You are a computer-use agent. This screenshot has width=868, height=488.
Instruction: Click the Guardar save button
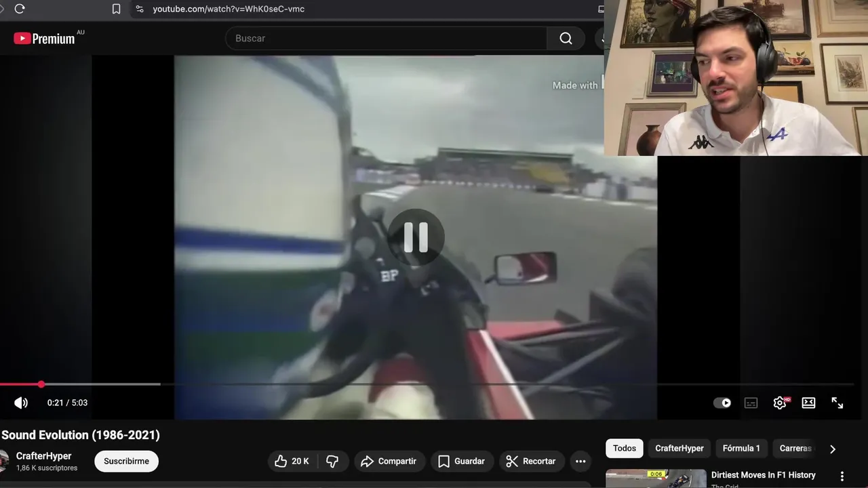click(x=462, y=462)
